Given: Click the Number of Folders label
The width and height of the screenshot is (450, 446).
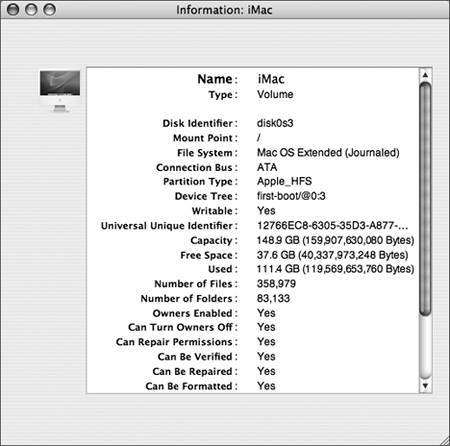Looking at the screenshot, I should 189,298.
